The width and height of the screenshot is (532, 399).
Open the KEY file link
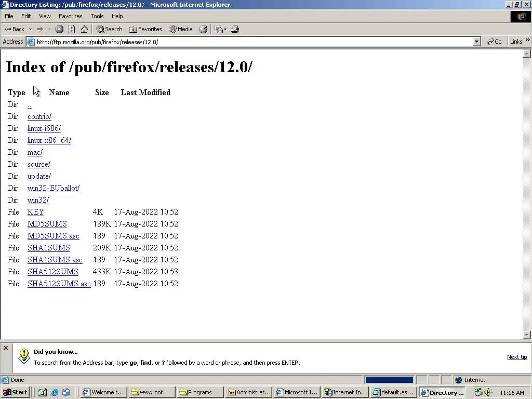[x=36, y=212]
